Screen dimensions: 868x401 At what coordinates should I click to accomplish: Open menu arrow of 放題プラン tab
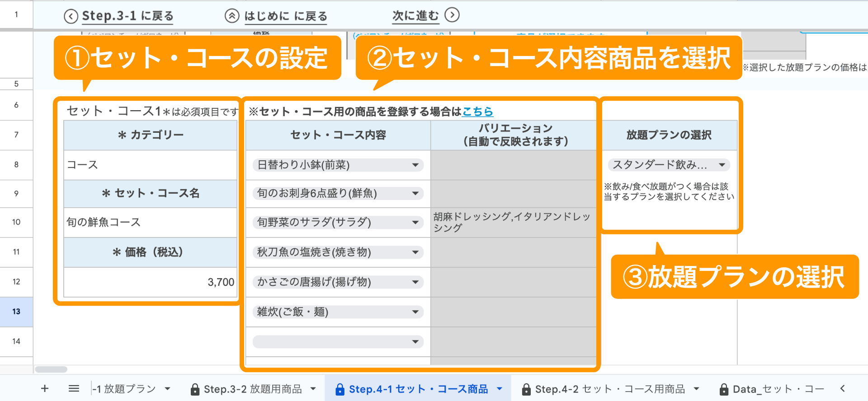coord(167,389)
